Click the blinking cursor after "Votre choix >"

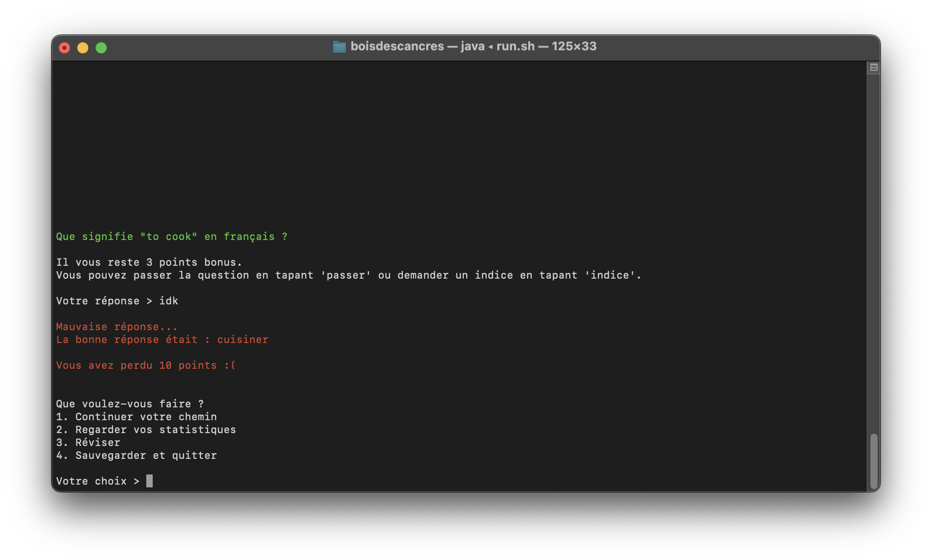150,481
